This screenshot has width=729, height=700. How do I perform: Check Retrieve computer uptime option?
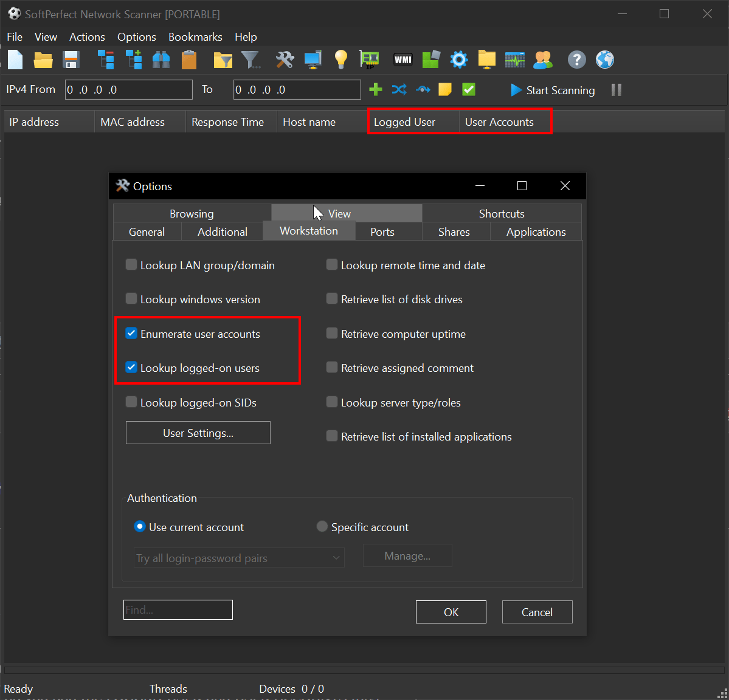pyautogui.click(x=332, y=334)
